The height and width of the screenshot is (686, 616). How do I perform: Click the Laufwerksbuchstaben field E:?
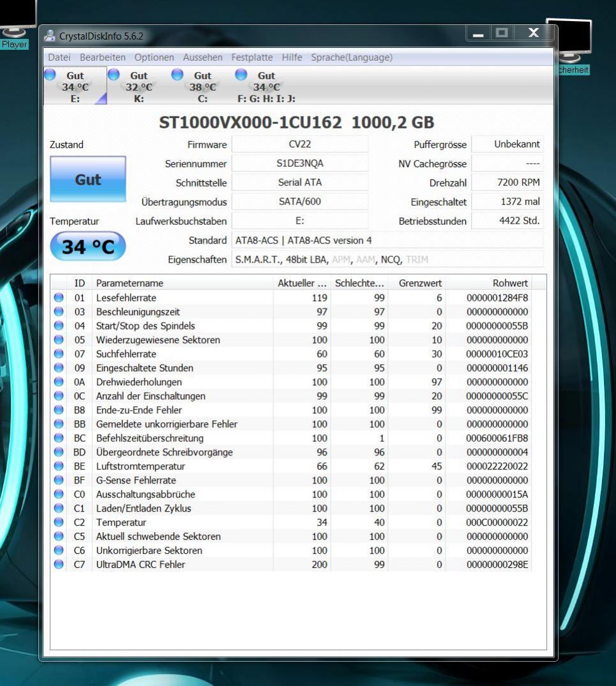tap(300, 221)
